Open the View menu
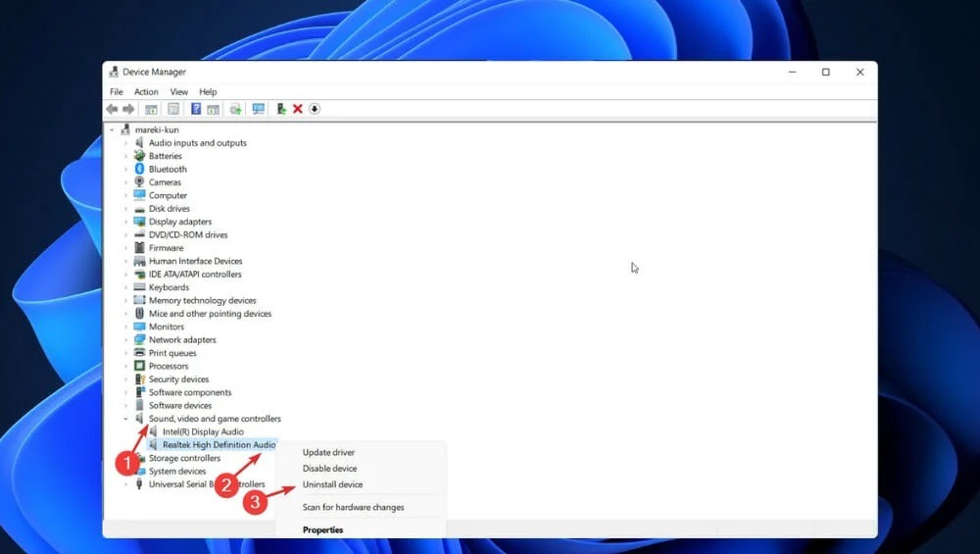 178,91
